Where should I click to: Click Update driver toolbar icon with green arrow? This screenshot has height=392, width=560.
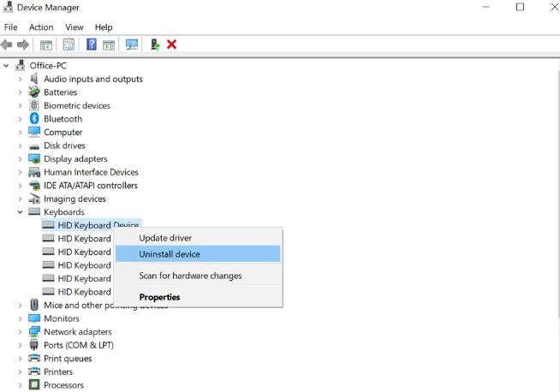coord(155,45)
